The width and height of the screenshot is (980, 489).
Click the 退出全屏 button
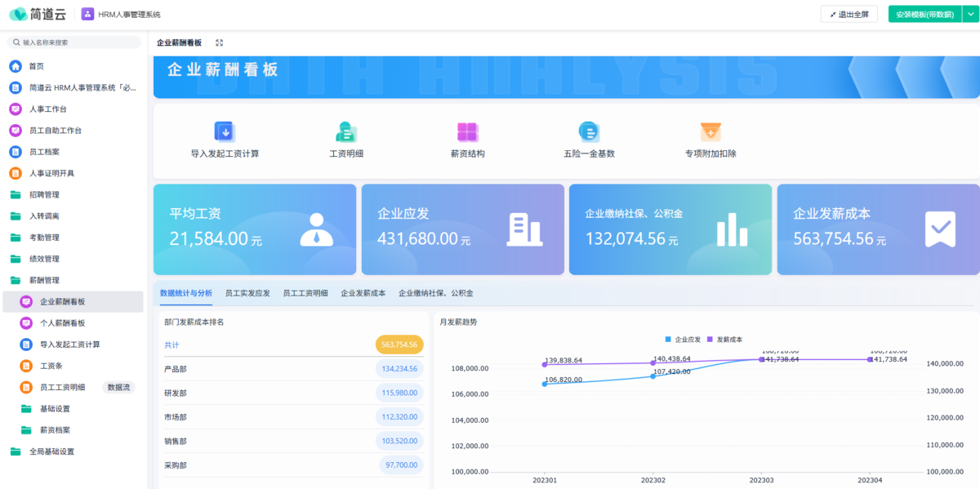click(849, 14)
